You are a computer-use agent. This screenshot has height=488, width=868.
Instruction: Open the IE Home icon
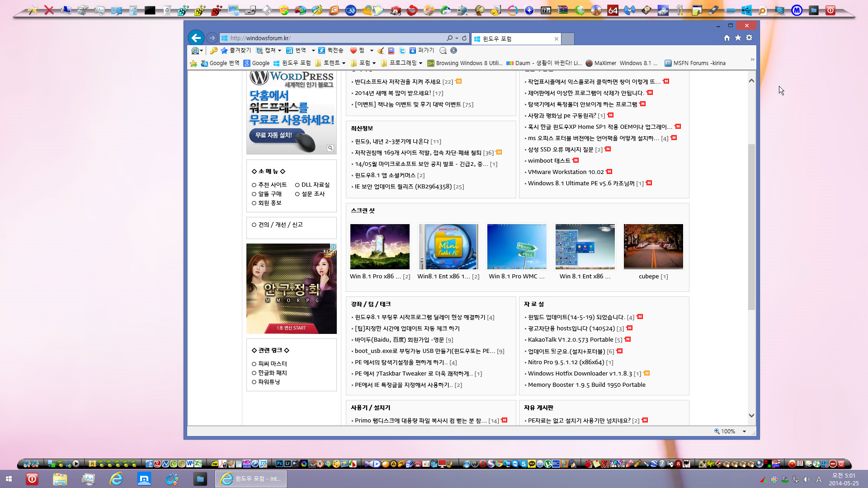pos(727,38)
